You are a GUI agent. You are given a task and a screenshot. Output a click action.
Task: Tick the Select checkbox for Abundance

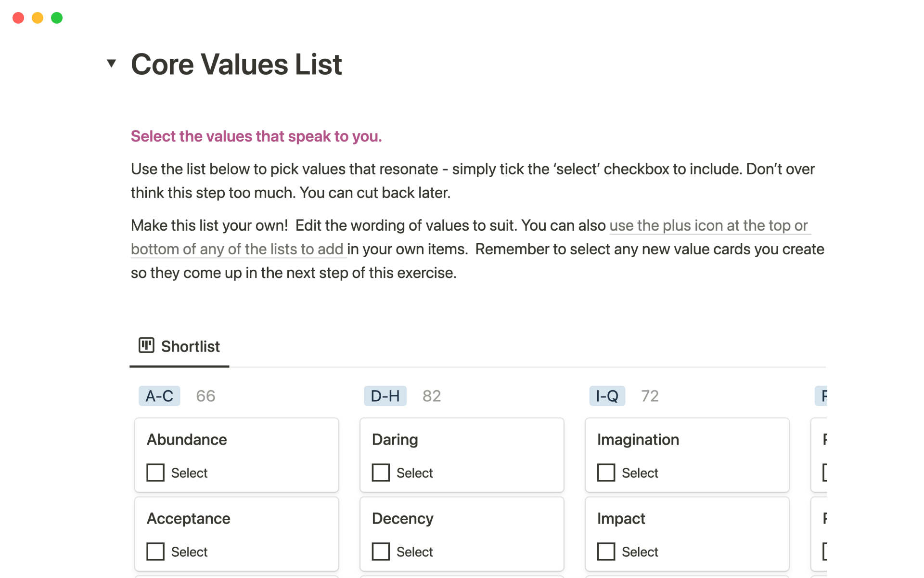[155, 473]
